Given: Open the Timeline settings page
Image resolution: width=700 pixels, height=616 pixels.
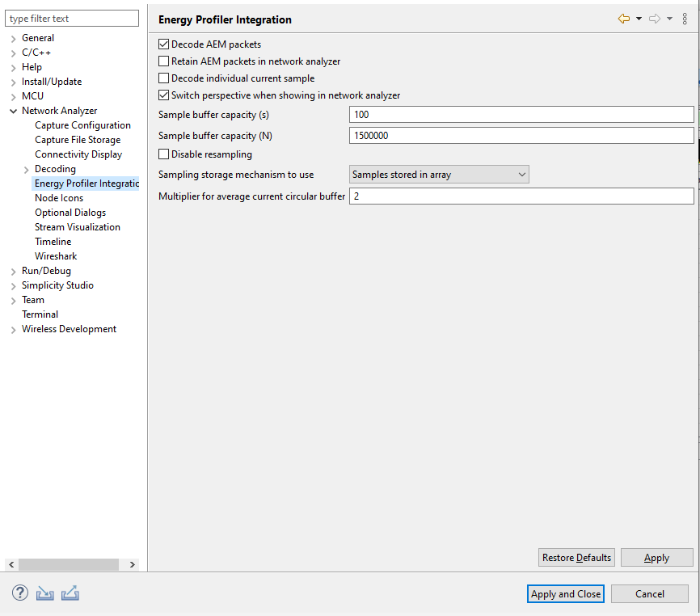Looking at the screenshot, I should coord(53,241).
